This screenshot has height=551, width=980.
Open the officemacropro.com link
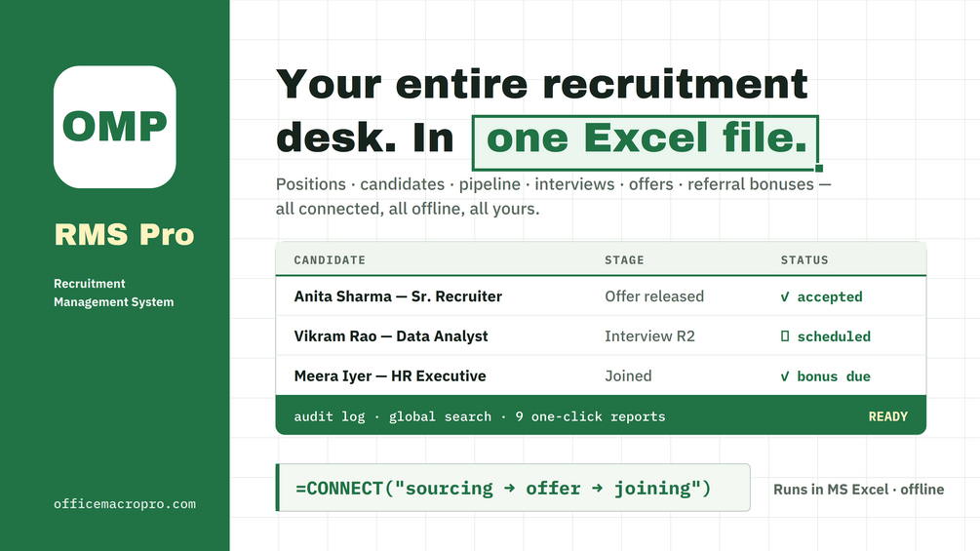click(125, 503)
